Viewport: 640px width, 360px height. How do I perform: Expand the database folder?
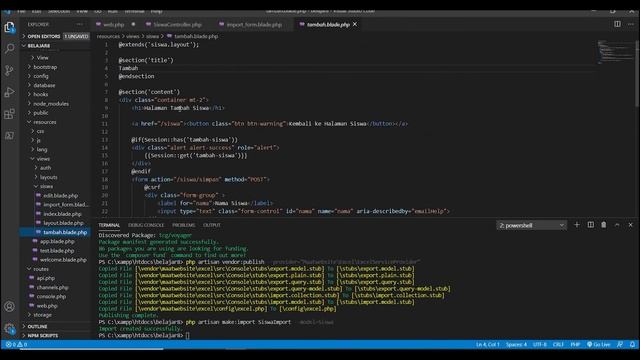44,85
